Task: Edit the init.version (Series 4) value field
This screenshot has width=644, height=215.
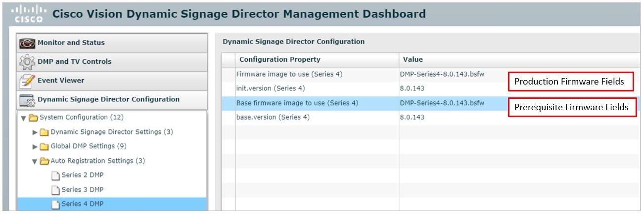Action: (520, 88)
